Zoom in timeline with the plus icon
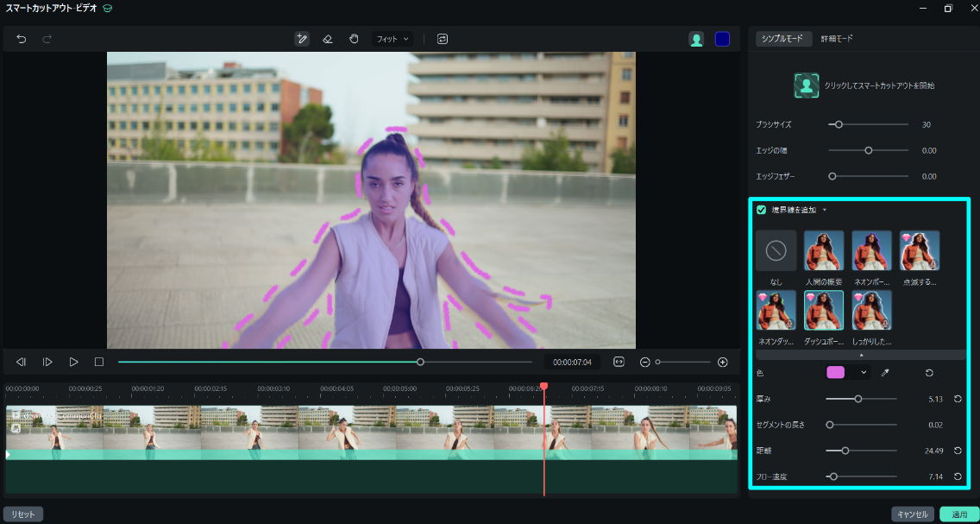The image size is (980, 524). pyautogui.click(x=723, y=362)
